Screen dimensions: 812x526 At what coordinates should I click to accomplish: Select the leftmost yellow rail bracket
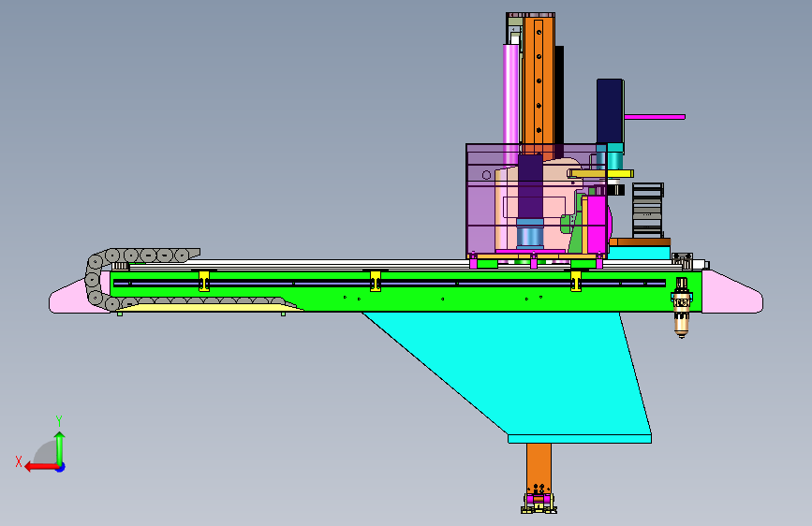(204, 281)
